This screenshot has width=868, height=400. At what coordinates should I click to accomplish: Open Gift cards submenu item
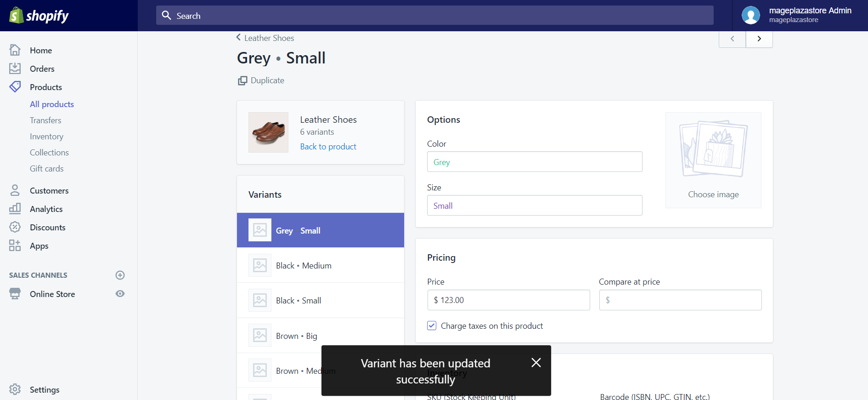coord(47,169)
